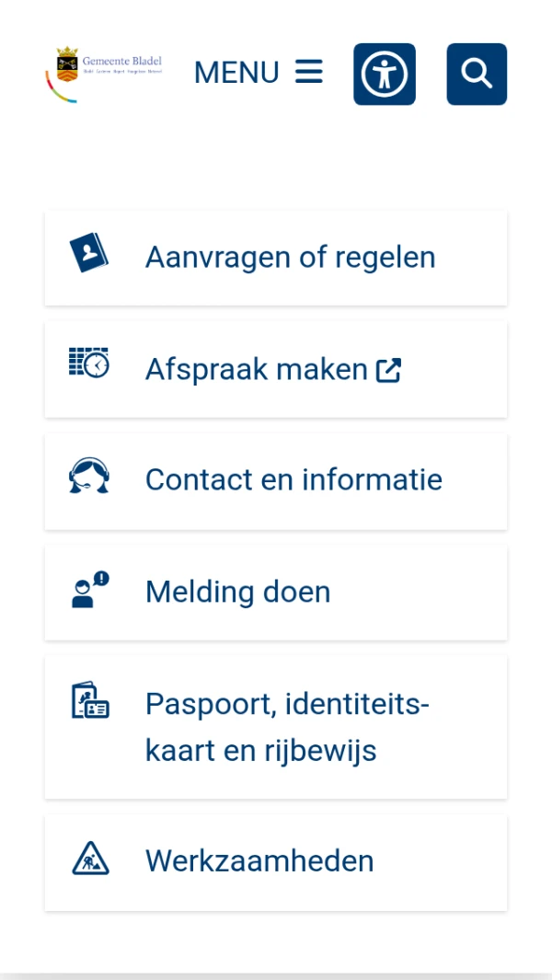Click the roadworks warning triangle icon
This screenshot has height=980, width=552.
coord(88,859)
